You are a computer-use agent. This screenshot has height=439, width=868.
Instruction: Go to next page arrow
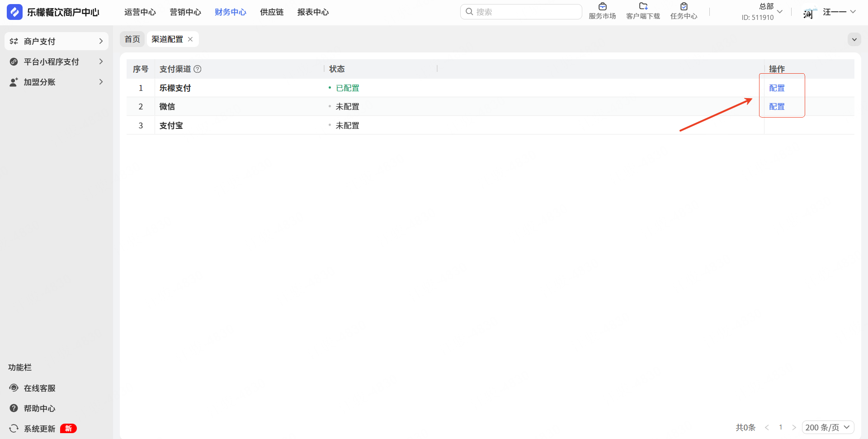point(794,427)
